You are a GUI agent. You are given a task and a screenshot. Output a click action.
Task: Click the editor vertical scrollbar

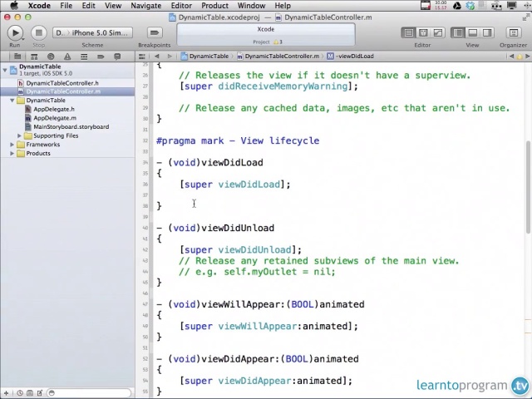[528, 187]
